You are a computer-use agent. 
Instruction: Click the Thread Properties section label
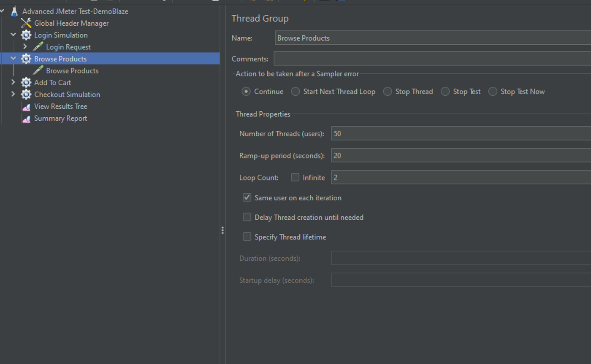click(x=263, y=114)
